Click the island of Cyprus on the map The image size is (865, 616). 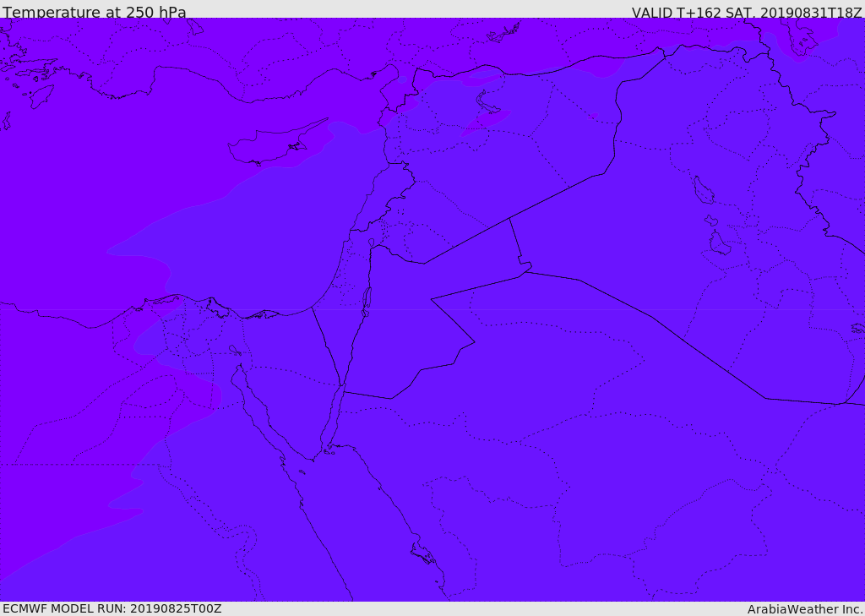tap(276, 144)
